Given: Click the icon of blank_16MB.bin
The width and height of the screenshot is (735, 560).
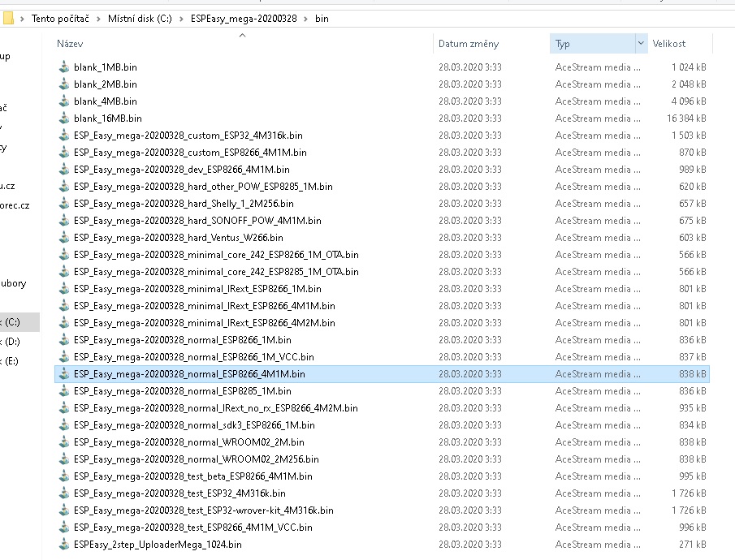Looking at the screenshot, I should pos(64,118).
